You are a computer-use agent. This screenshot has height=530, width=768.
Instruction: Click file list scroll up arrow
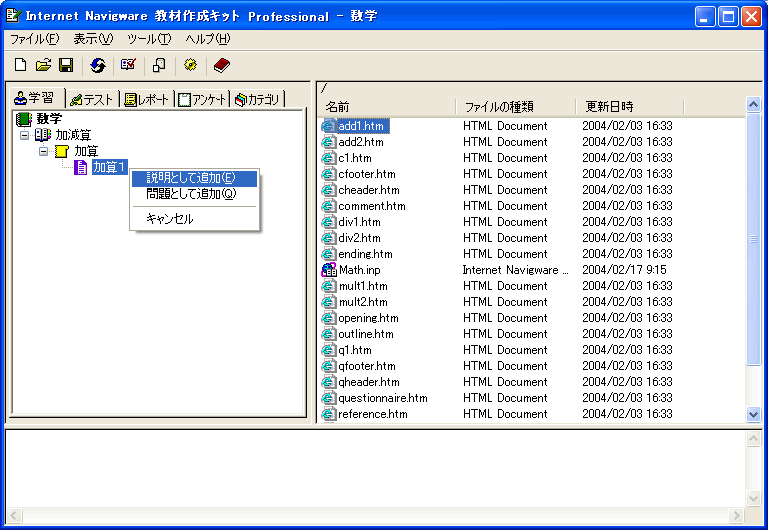click(753, 104)
